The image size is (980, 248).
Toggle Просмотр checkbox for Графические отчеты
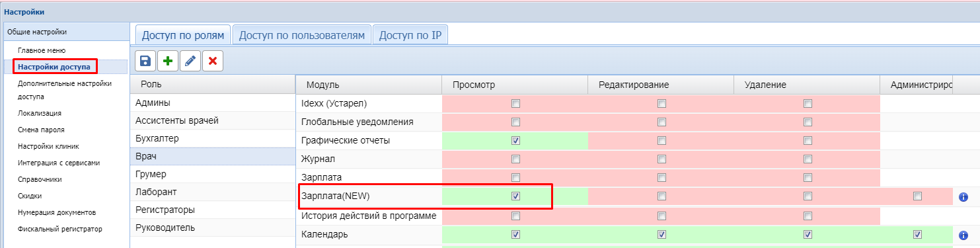pyautogui.click(x=516, y=140)
